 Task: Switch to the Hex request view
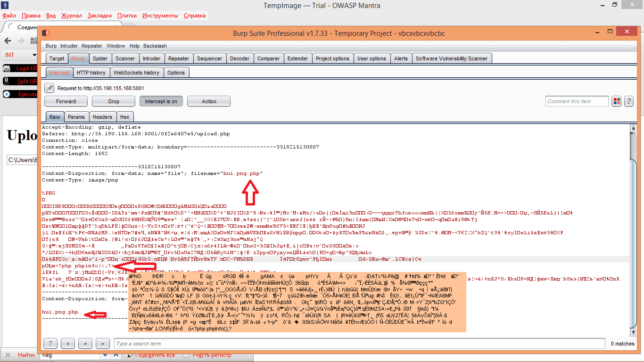[x=124, y=117]
